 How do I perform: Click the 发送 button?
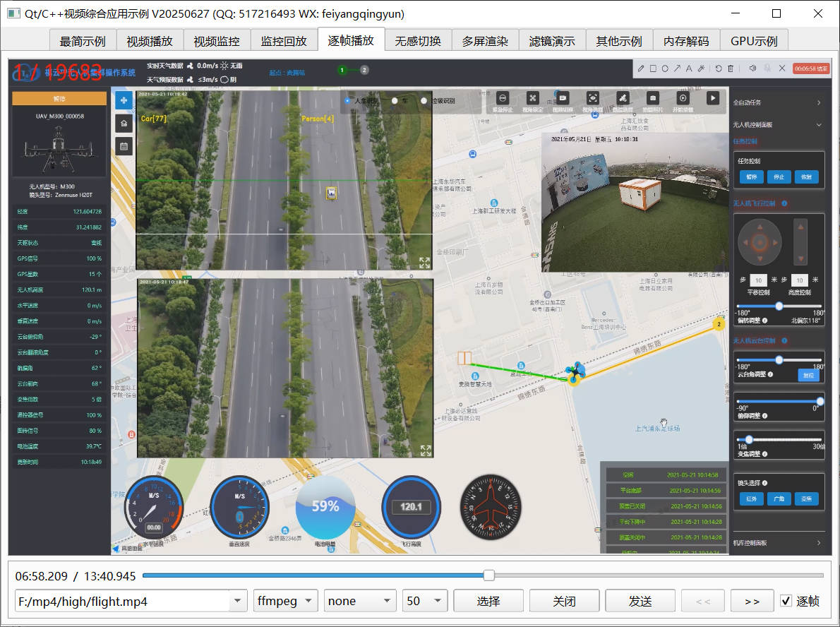[640, 601]
